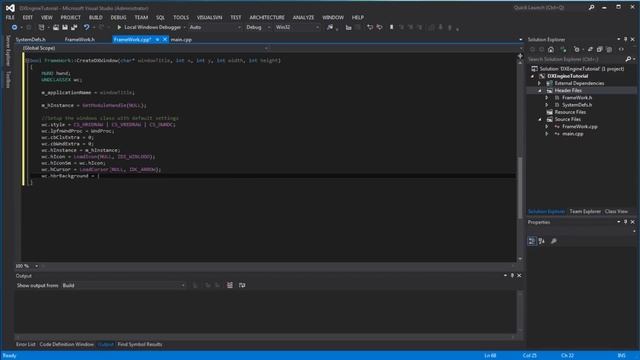Open the BUILD menu
Screen dimensions: 640x360
[x=96, y=18]
